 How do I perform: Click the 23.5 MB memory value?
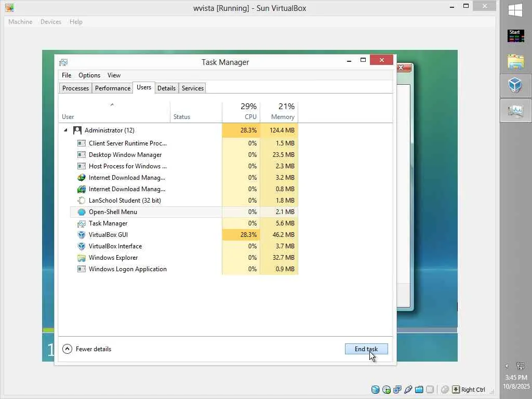[283, 155]
